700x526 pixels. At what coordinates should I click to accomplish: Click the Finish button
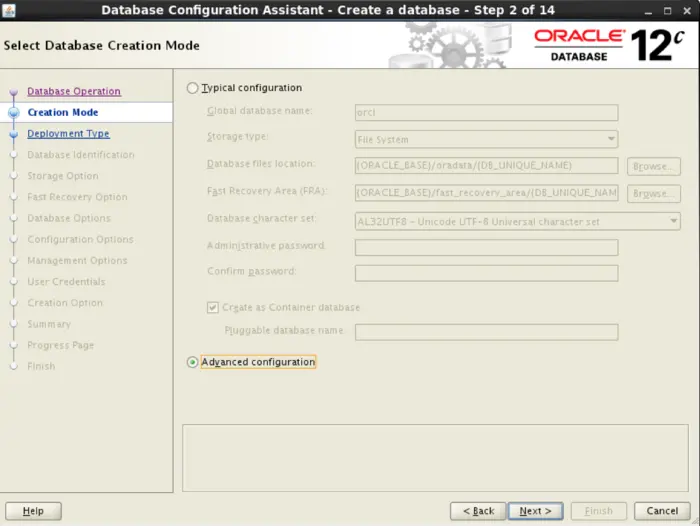click(x=599, y=511)
